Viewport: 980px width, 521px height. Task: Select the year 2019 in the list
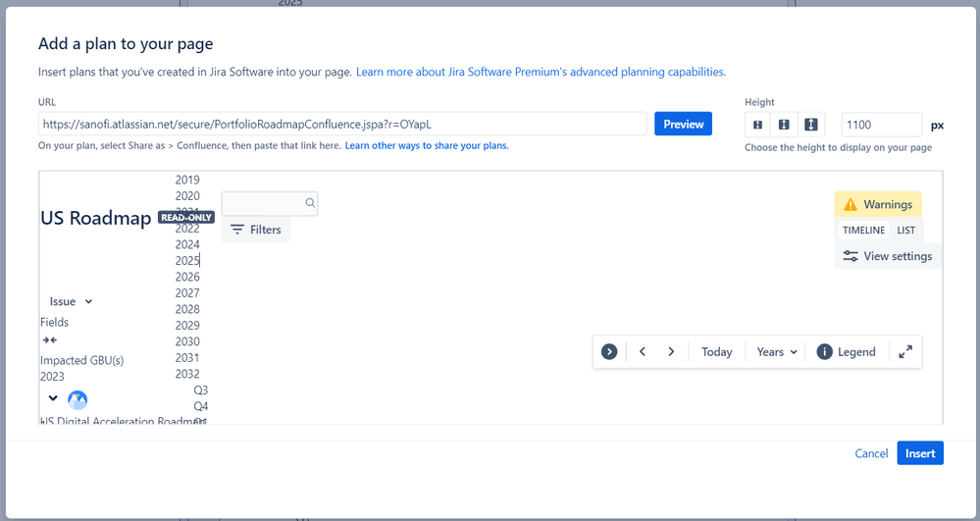(x=187, y=181)
